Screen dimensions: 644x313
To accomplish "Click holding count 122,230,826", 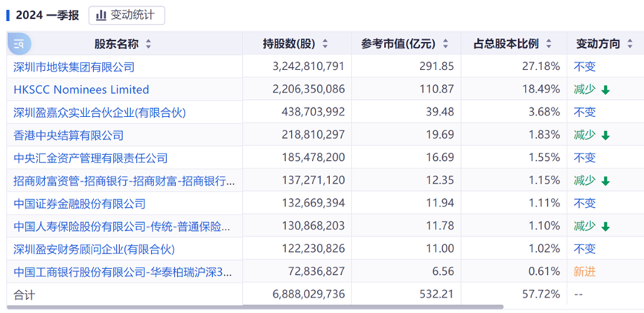I will (x=313, y=249).
